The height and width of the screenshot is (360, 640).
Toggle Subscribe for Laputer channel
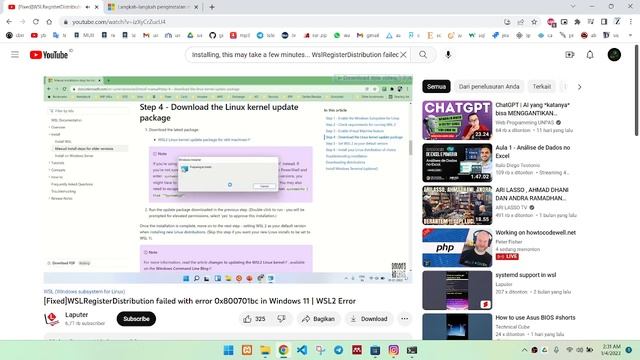[x=136, y=319]
